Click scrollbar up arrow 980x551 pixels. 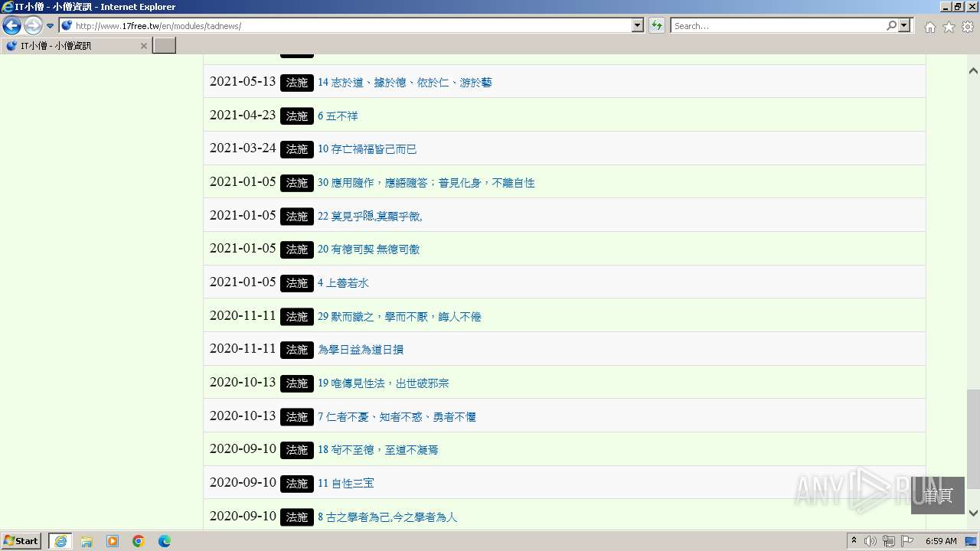973,70
